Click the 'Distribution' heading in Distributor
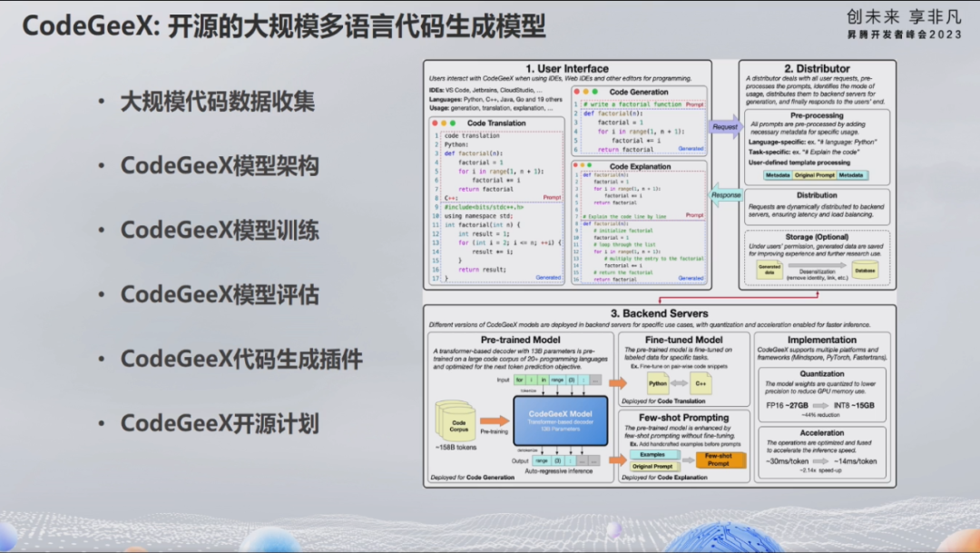This screenshot has width=980, height=553. point(817,195)
